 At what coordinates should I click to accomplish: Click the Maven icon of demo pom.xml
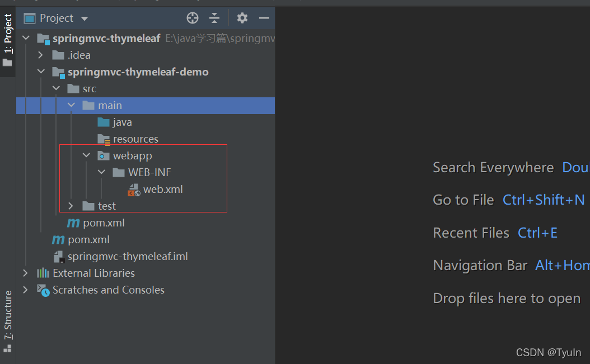73,223
